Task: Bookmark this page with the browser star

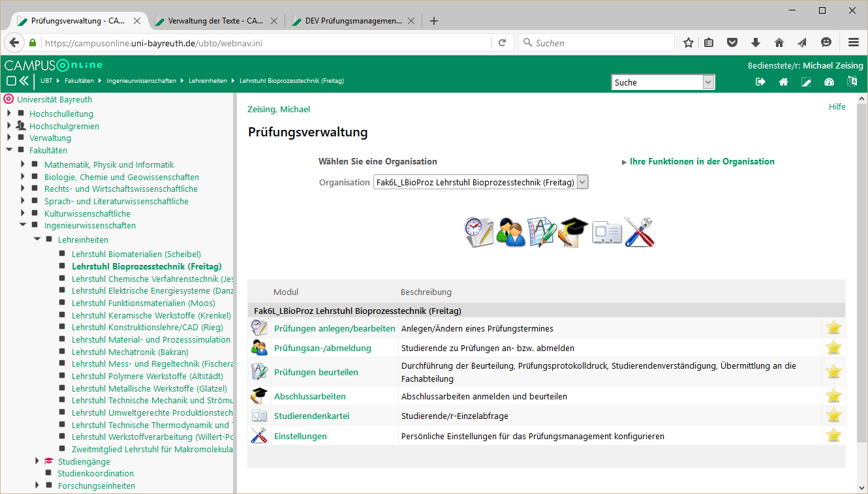Action: [x=689, y=42]
